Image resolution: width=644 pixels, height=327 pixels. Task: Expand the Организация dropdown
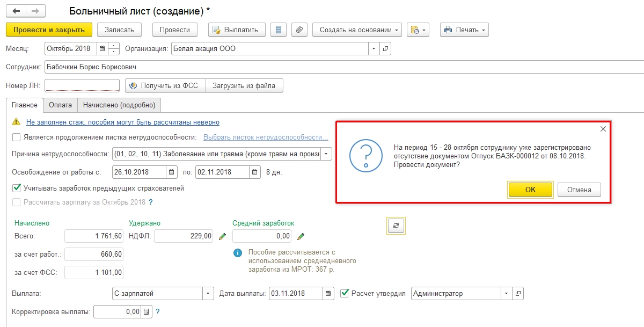pyautogui.click(x=374, y=49)
